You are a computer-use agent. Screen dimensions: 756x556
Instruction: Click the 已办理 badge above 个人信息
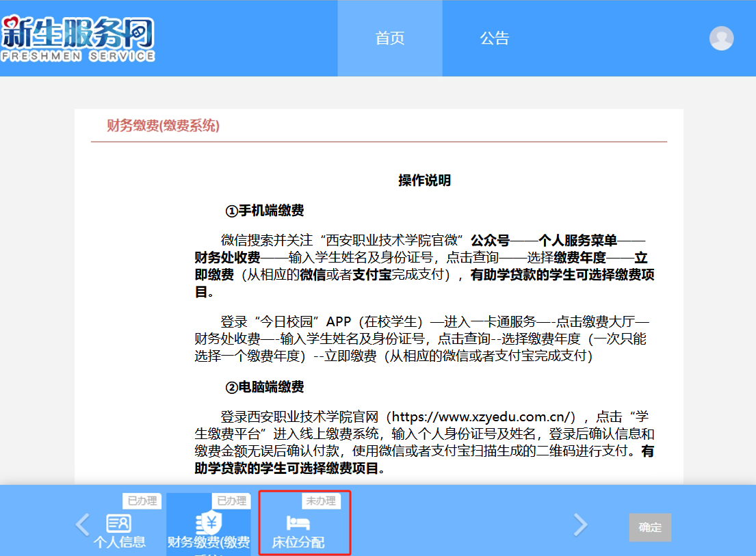pyautogui.click(x=141, y=501)
